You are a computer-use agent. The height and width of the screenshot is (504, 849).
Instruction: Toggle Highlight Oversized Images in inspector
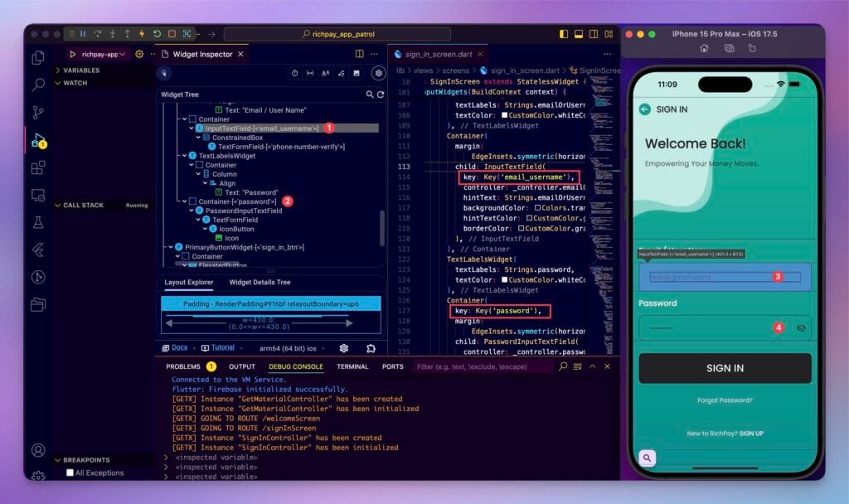pyautogui.click(x=357, y=73)
